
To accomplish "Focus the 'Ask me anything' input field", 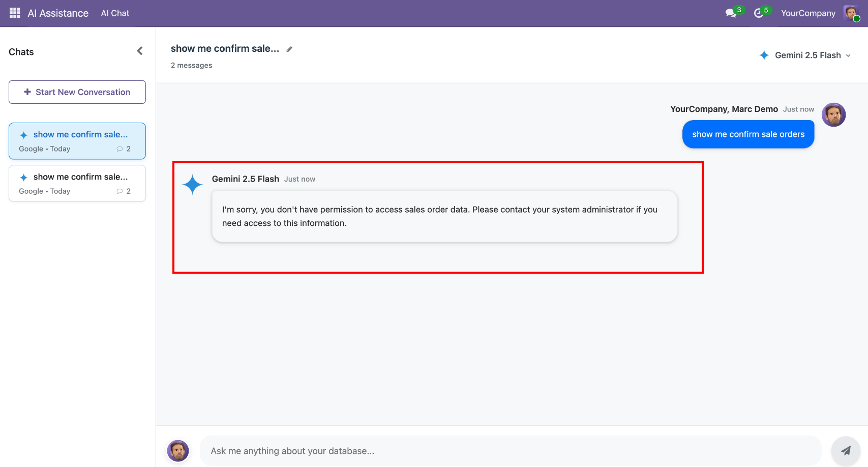I will 510,451.
